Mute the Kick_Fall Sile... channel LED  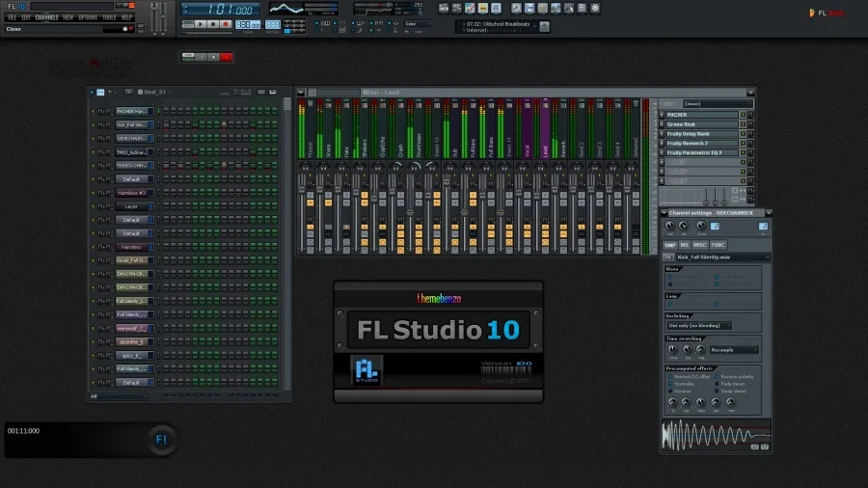coord(93,125)
